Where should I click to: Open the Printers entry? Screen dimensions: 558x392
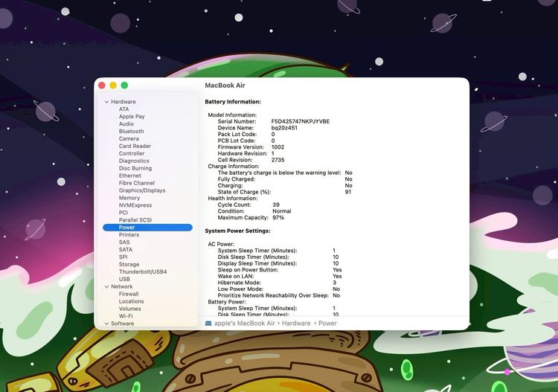click(x=129, y=235)
